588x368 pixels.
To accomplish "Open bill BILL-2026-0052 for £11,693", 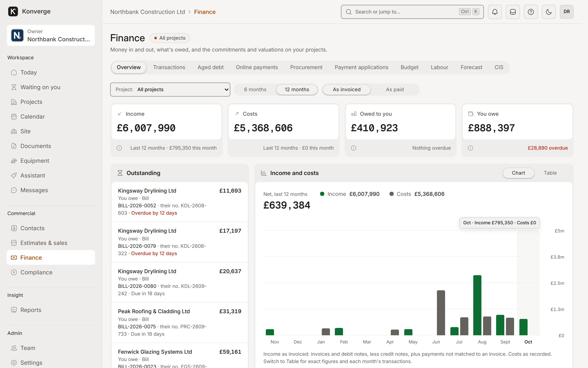I will point(179,202).
